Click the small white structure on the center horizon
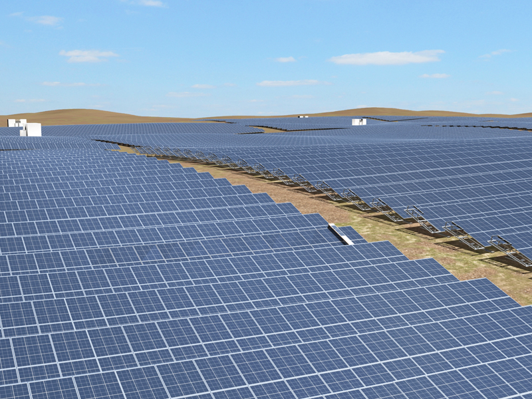Viewport: 532px width, 399px height. (x=303, y=116)
